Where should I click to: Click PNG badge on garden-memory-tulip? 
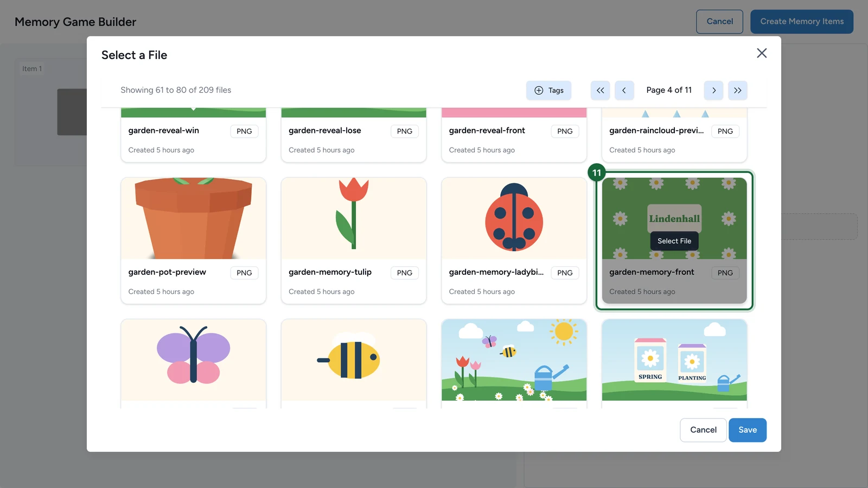click(x=405, y=273)
